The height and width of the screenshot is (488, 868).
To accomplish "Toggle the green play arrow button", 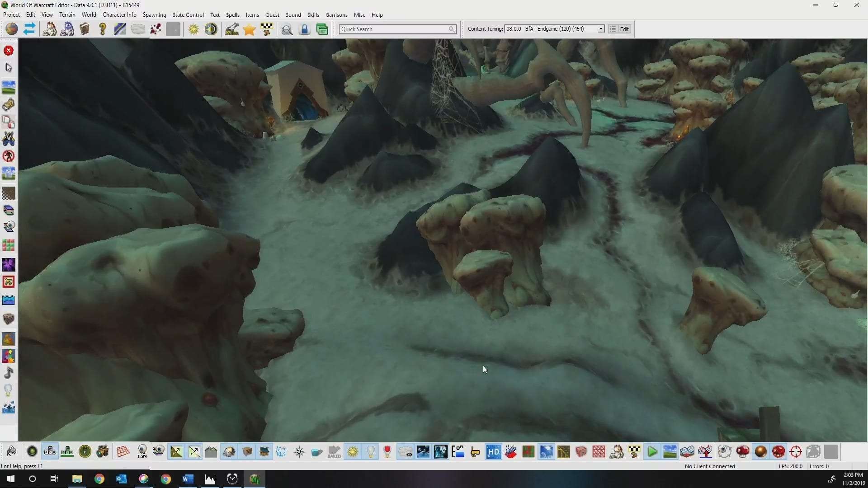I will coord(652,451).
